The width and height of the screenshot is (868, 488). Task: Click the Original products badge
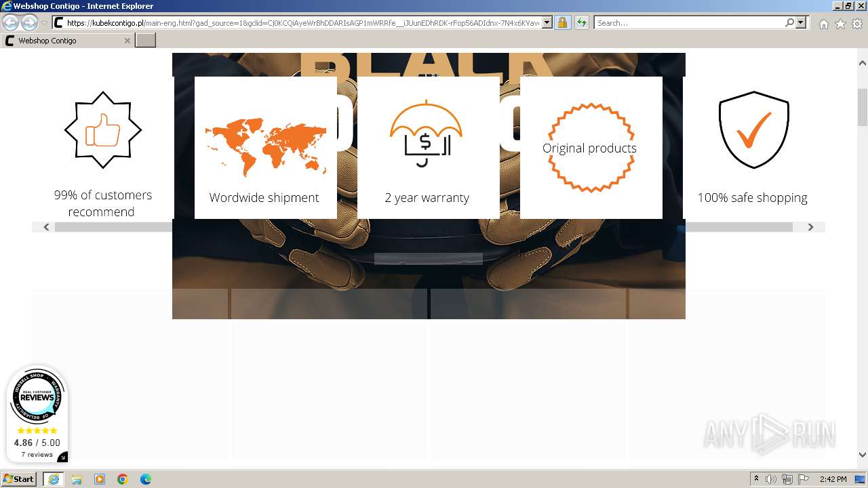[590, 148]
